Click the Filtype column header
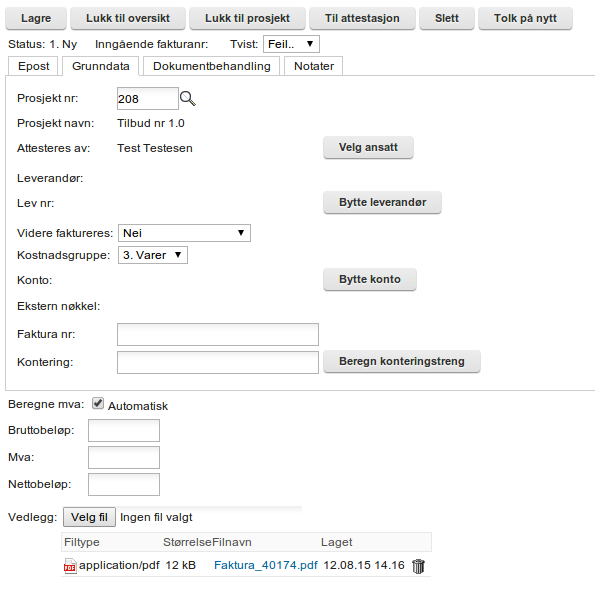 pyautogui.click(x=82, y=542)
